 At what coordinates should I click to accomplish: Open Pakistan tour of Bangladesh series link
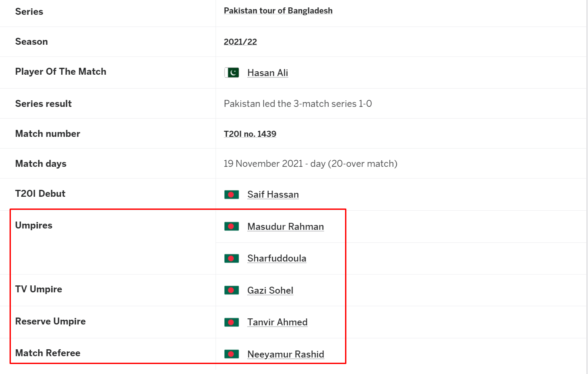[278, 10]
